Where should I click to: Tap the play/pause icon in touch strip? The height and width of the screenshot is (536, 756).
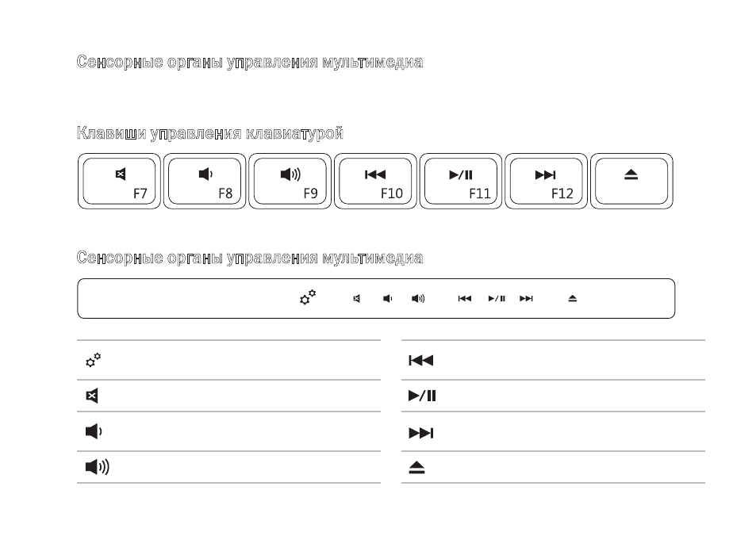[x=497, y=299]
